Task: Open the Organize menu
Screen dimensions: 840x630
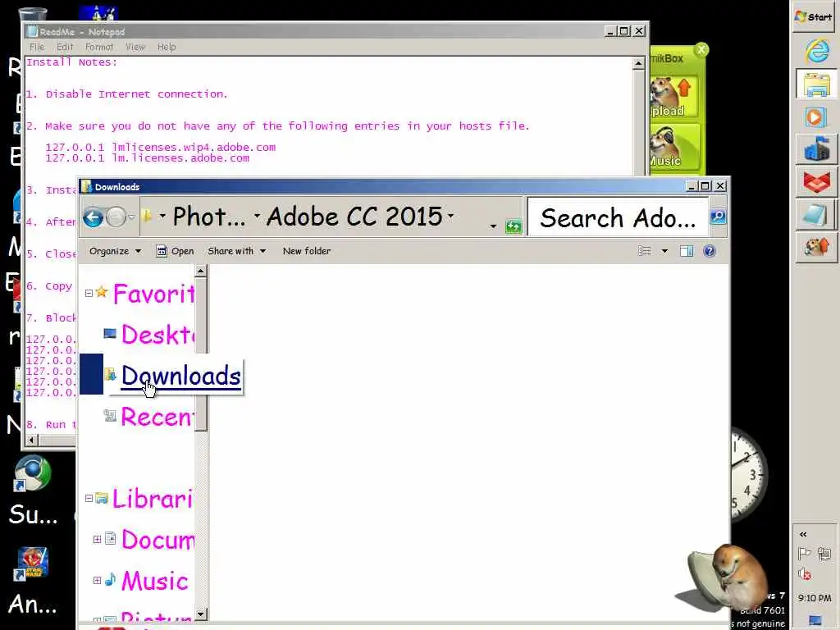Action: coord(115,251)
